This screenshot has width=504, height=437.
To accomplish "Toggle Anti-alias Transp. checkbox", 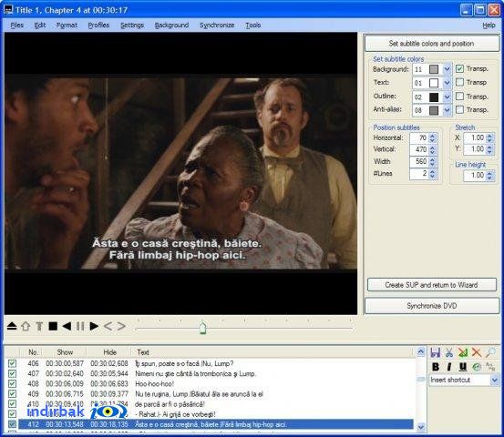I will tap(459, 109).
